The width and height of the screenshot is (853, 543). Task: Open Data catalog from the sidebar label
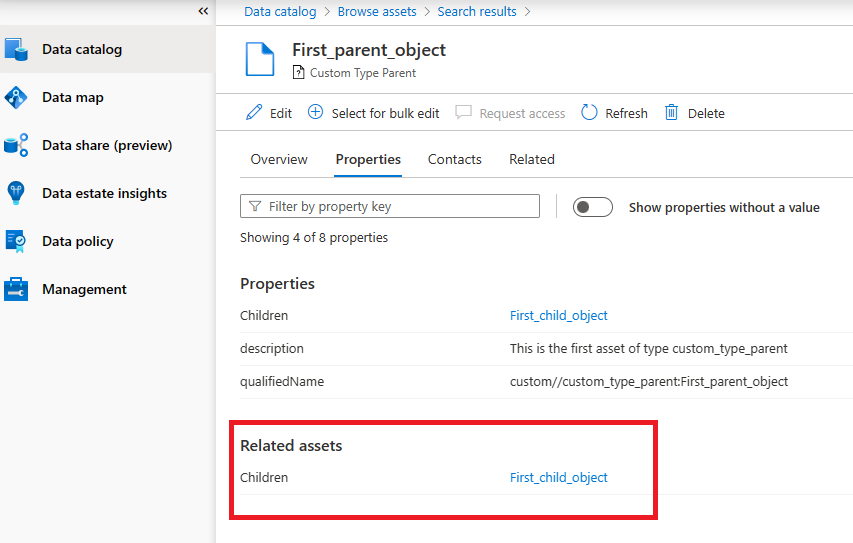(x=82, y=50)
